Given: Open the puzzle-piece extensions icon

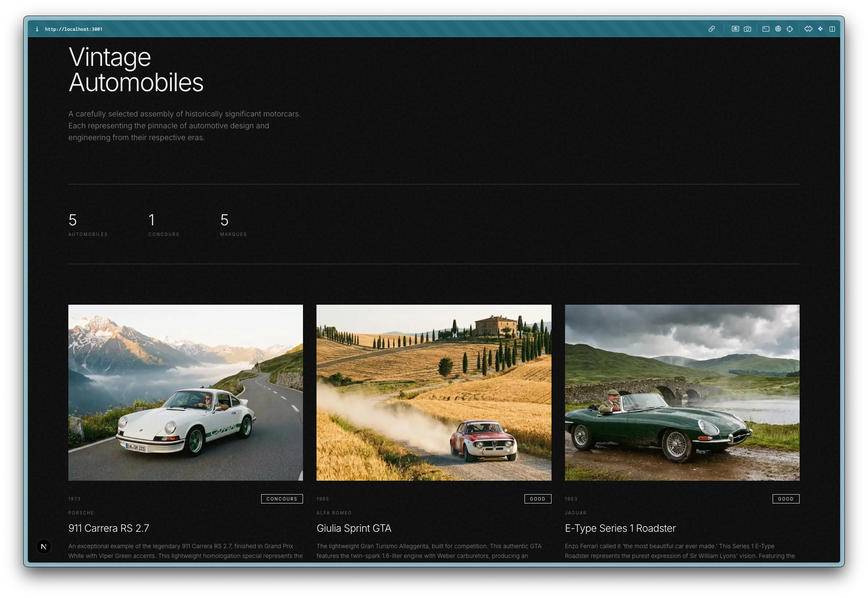Looking at the screenshot, I should [808, 29].
